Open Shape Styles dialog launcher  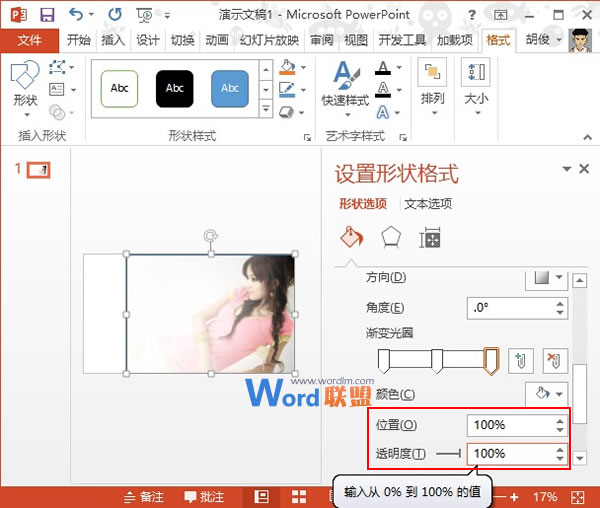click(x=307, y=137)
